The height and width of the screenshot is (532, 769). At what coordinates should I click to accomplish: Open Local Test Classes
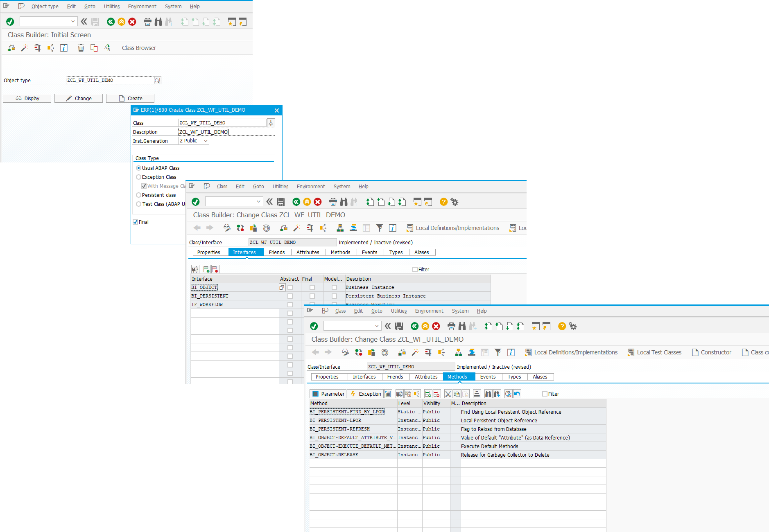click(x=655, y=352)
